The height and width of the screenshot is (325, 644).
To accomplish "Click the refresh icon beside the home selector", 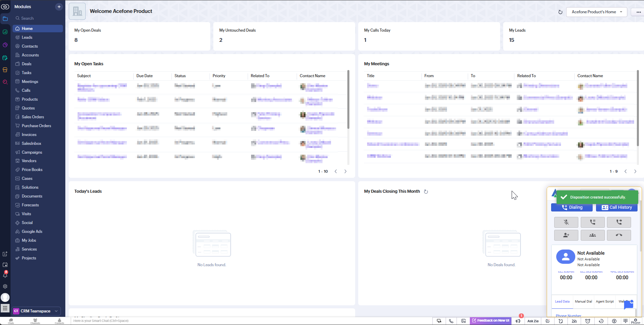I will (560, 12).
